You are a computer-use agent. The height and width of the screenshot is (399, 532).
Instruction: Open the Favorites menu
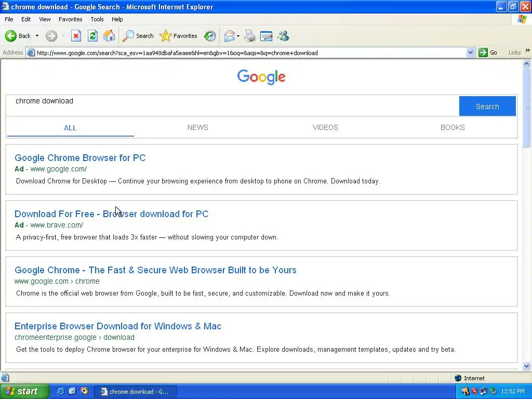[x=71, y=19]
